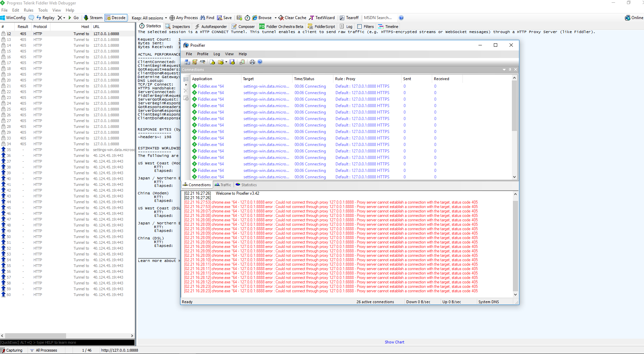The width and height of the screenshot is (644, 354).
Task: Expand the Open Profile dropdown arrow in Proxifier
Action: tap(226, 62)
